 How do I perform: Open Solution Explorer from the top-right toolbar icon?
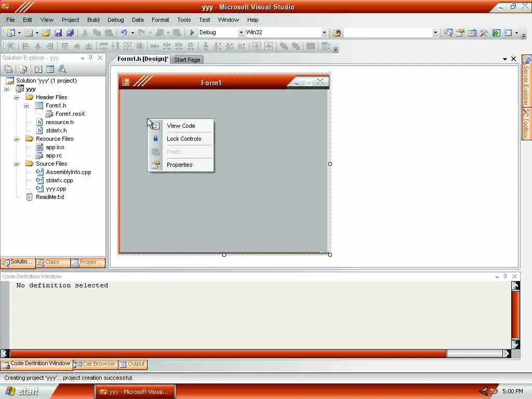point(448,33)
